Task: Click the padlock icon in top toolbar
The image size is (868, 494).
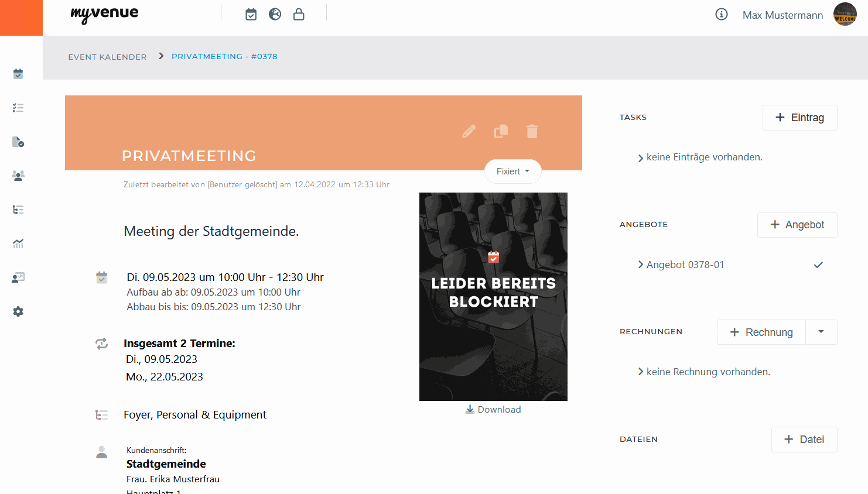Action: point(299,15)
